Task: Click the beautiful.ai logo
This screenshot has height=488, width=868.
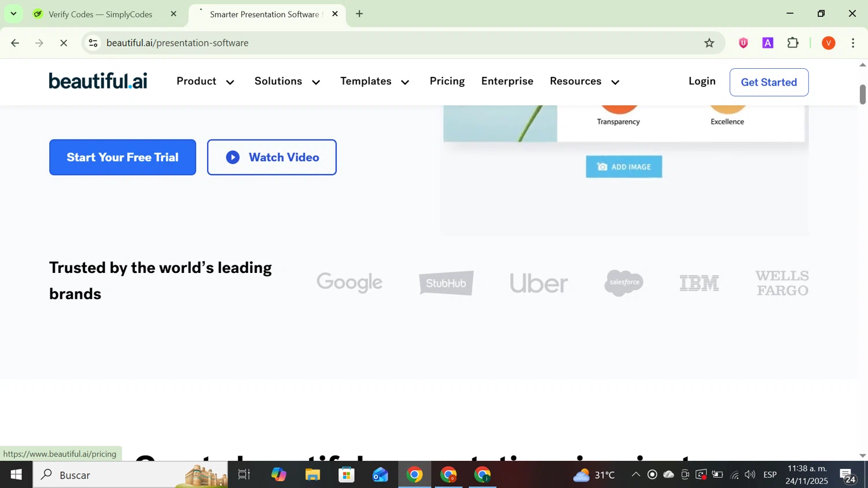Action: 98,81
